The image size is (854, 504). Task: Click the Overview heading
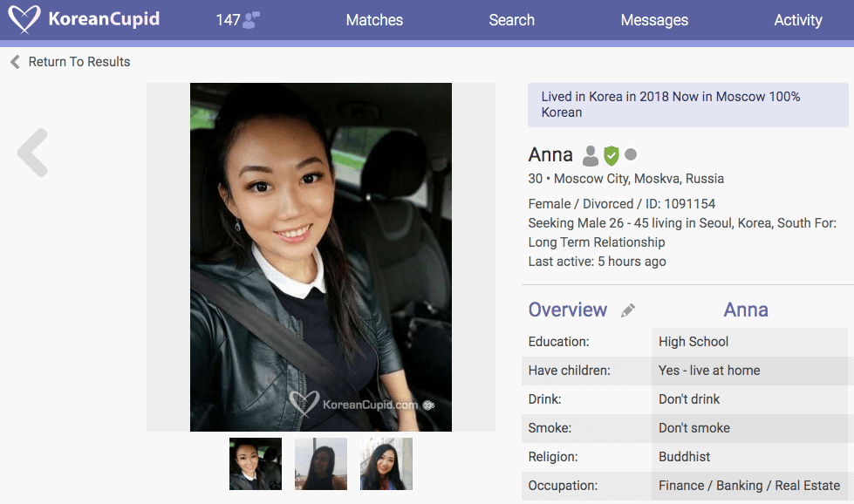click(568, 310)
